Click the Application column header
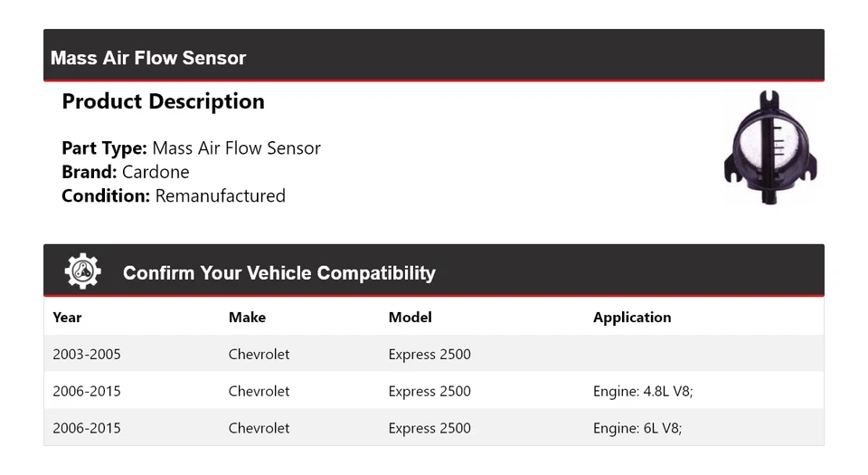Image resolution: width=868 pixels, height=475 pixels. click(632, 317)
